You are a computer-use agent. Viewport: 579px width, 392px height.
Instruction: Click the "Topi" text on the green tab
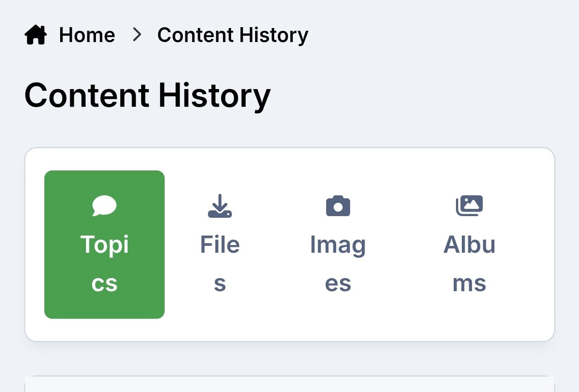click(x=104, y=245)
